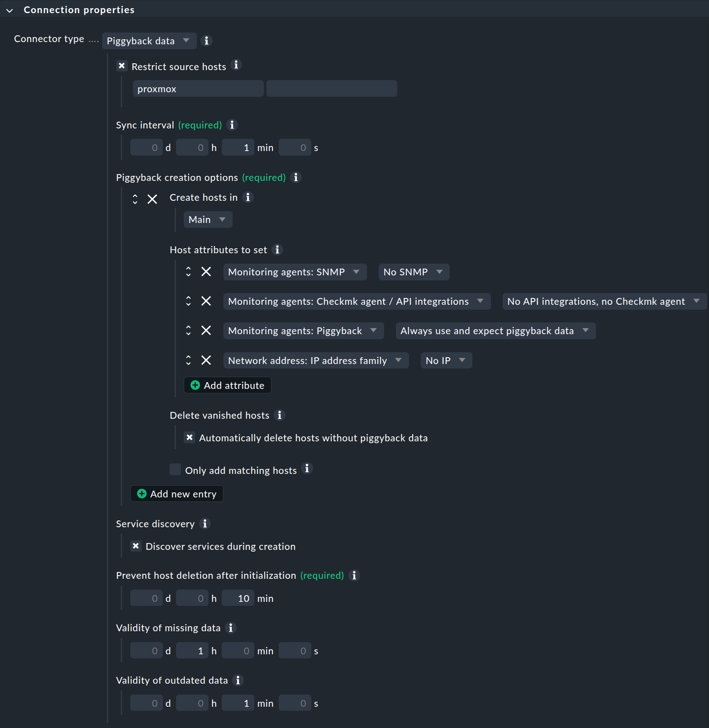Disable Discover services during creation
The image size is (709, 728).
[136, 546]
